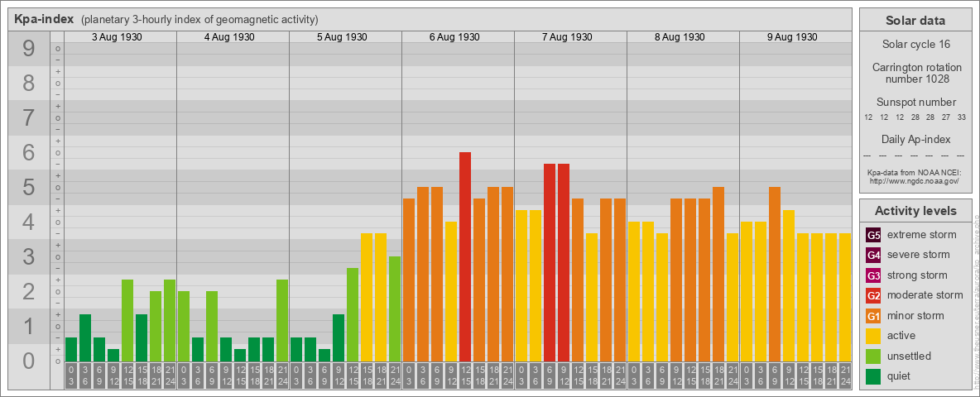Viewport: 980px width, 397px height.
Task: Pick the yellow 'active' legend swatch
Action: click(873, 336)
